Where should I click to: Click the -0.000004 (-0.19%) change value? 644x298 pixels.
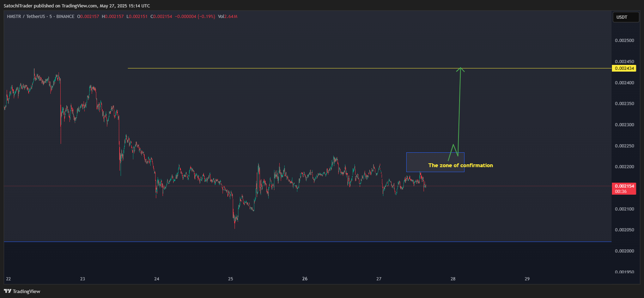[195, 17]
